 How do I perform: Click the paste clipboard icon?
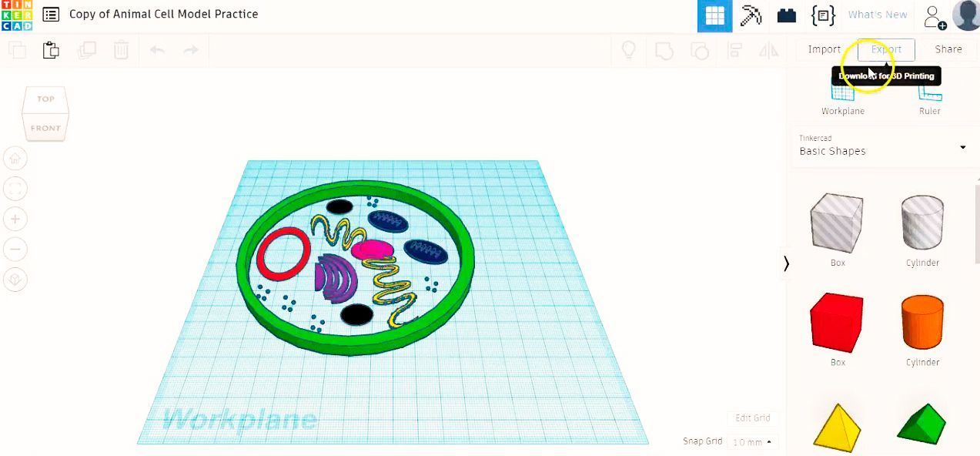coord(51,50)
